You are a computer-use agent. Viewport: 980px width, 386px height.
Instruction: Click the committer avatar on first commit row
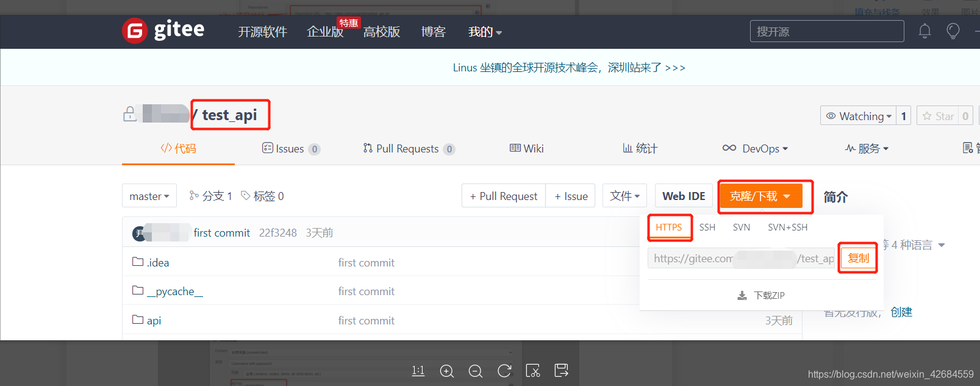(140, 233)
